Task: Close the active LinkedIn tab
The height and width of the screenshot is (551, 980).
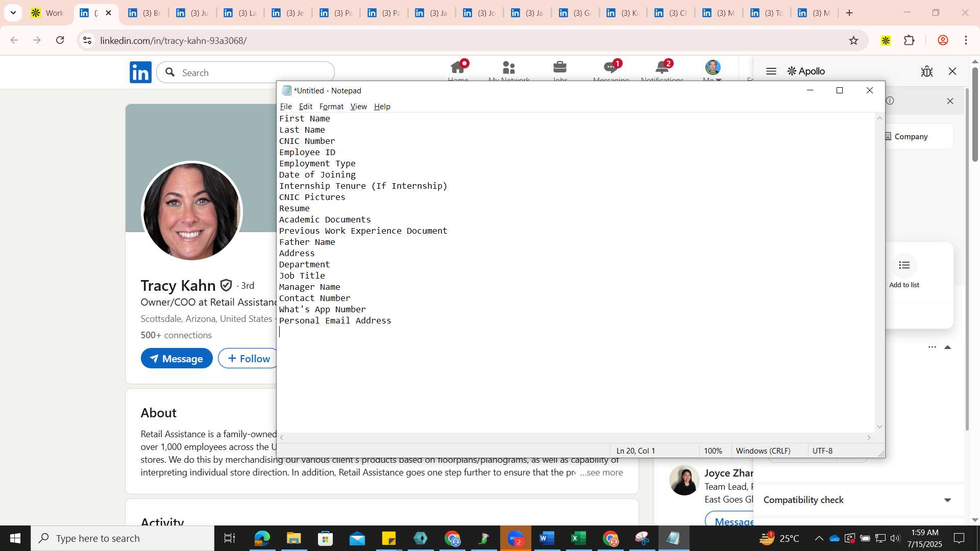Action: click(x=108, y=13)
